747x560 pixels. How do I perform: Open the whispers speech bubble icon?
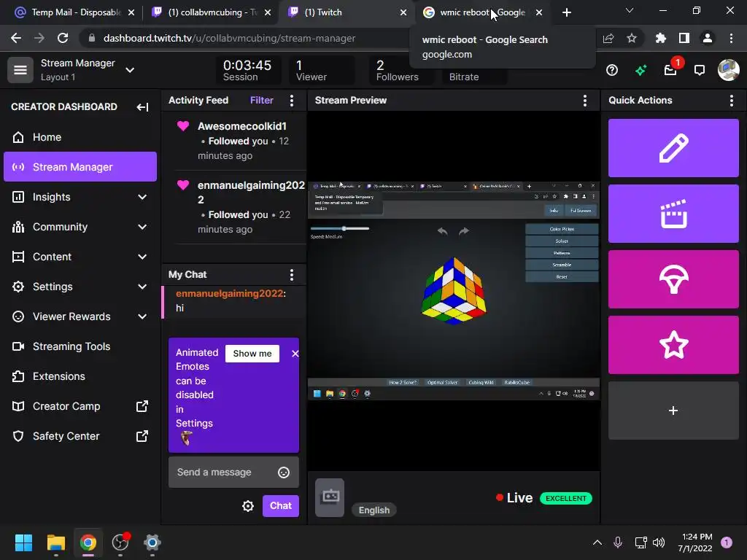[x=700, y=71]
